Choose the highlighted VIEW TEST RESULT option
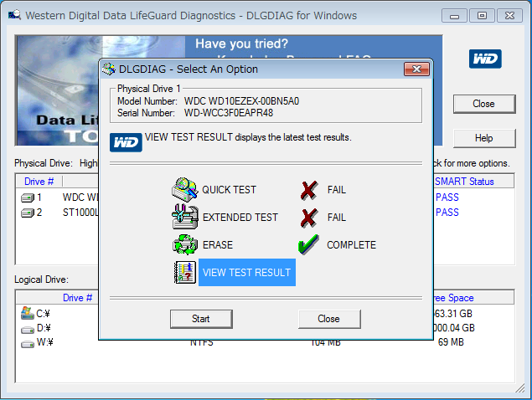532x400 pixels. click(247, 273)
